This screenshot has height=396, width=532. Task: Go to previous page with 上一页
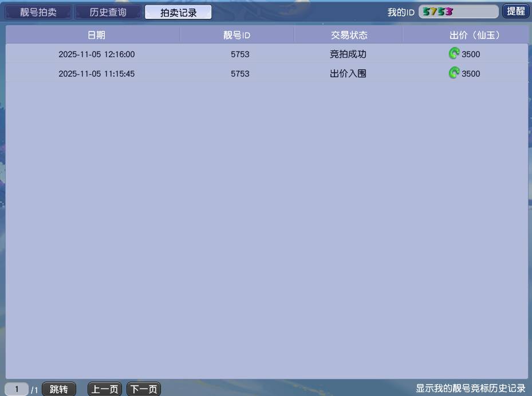[104, 389]
